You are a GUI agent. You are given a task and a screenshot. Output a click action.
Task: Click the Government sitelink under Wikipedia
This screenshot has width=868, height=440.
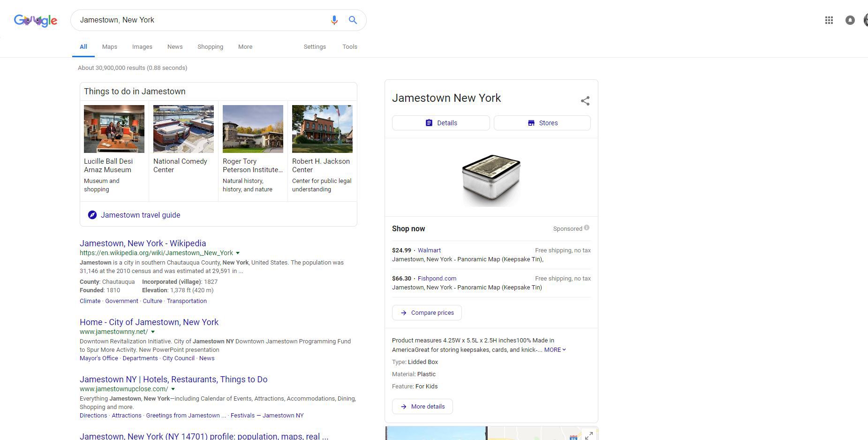point(121,301)
